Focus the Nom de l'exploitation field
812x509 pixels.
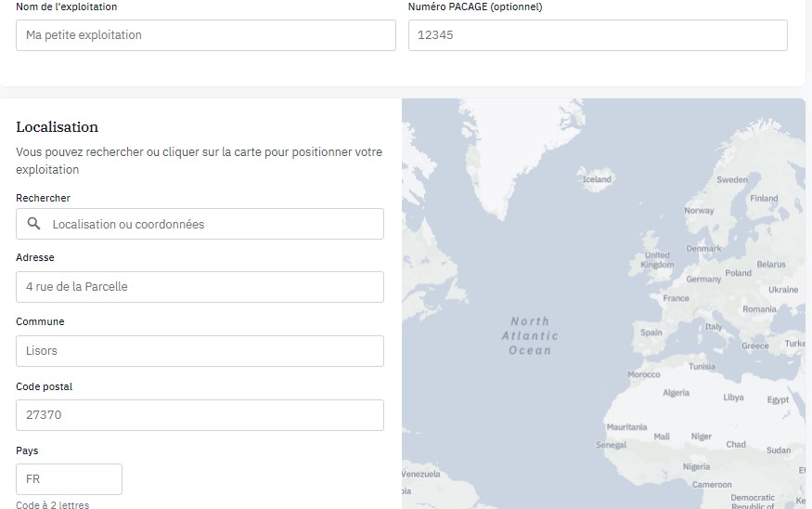[x=206, y=35]
